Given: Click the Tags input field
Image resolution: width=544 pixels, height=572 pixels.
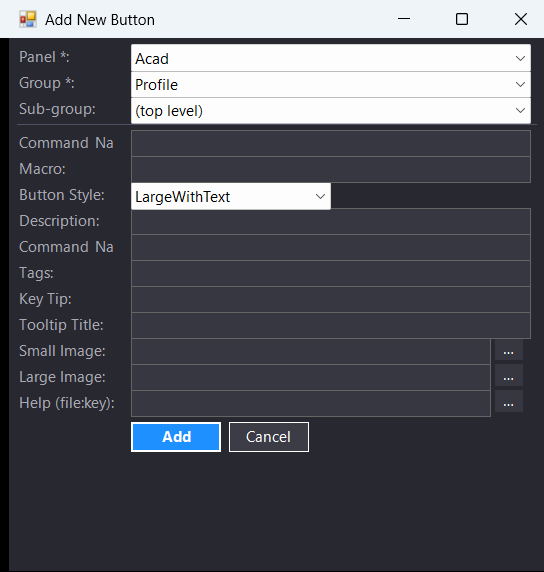Looking at the screenshot, I should [331, 274].
